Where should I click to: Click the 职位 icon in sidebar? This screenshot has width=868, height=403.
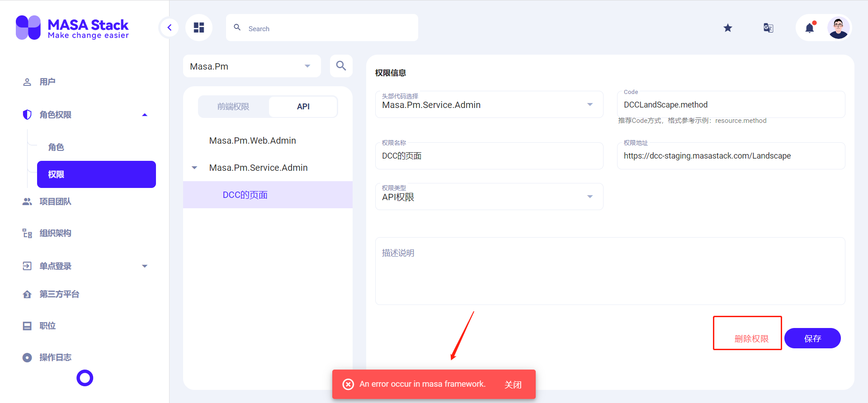(x=27, y=326)
